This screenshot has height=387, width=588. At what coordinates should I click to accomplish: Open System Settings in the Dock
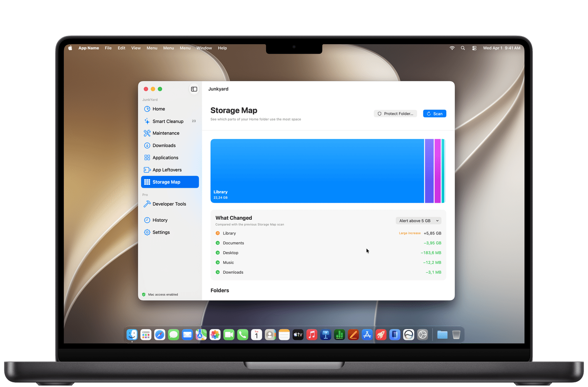pyautogui.click(x=423, y=334)
